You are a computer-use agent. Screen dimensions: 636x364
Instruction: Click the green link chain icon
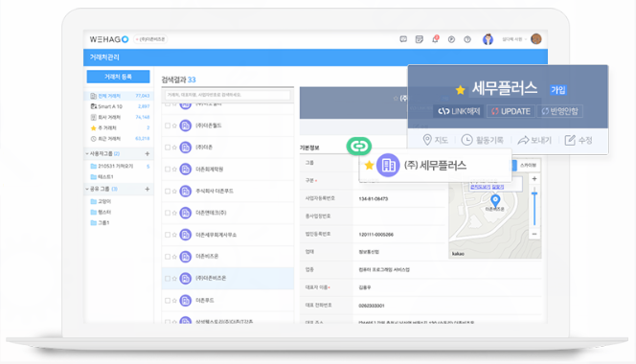pos(359,146)
